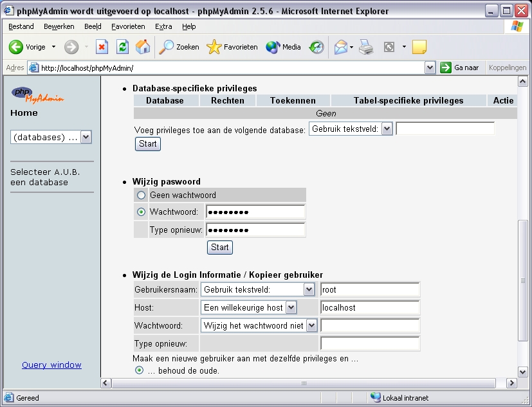Open the Zoeken search tool
Viewport: 532px width, 407px height.
[179, 47]
